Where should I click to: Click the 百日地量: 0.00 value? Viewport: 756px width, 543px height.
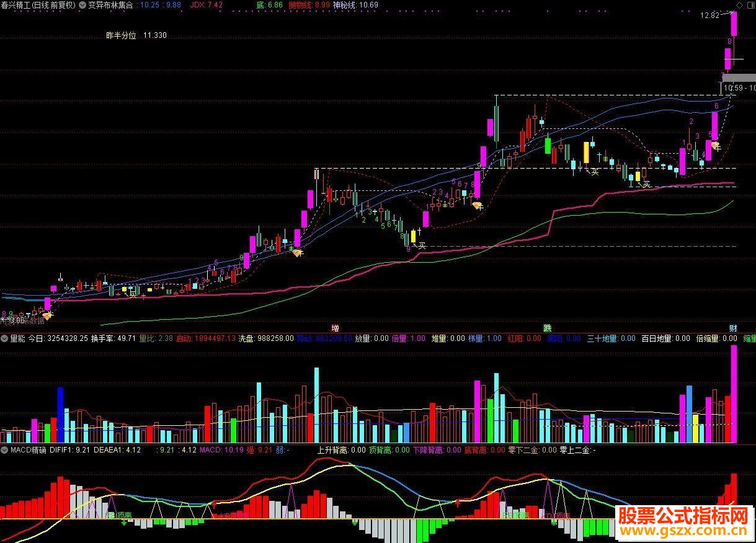[x=665, y=338]
